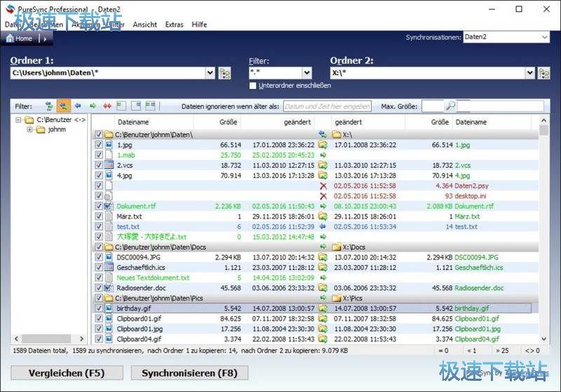The image size is (561, 392).
Task: Filter by green right-arrow copy direction
Action: click(93, 106)
